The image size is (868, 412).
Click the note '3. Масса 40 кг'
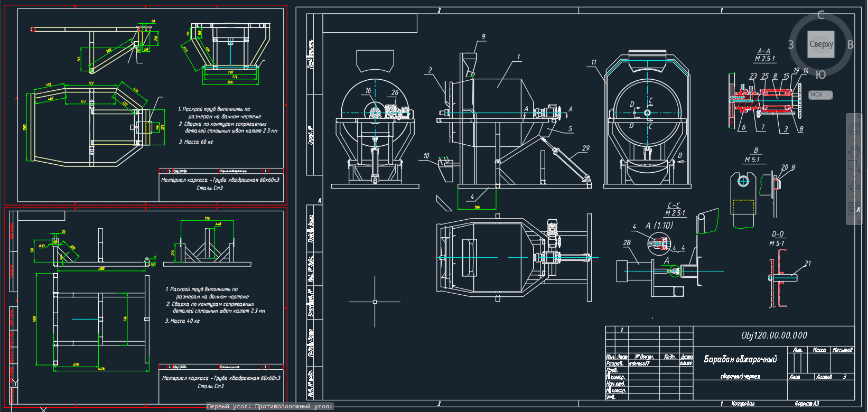[x=182, y=321]
